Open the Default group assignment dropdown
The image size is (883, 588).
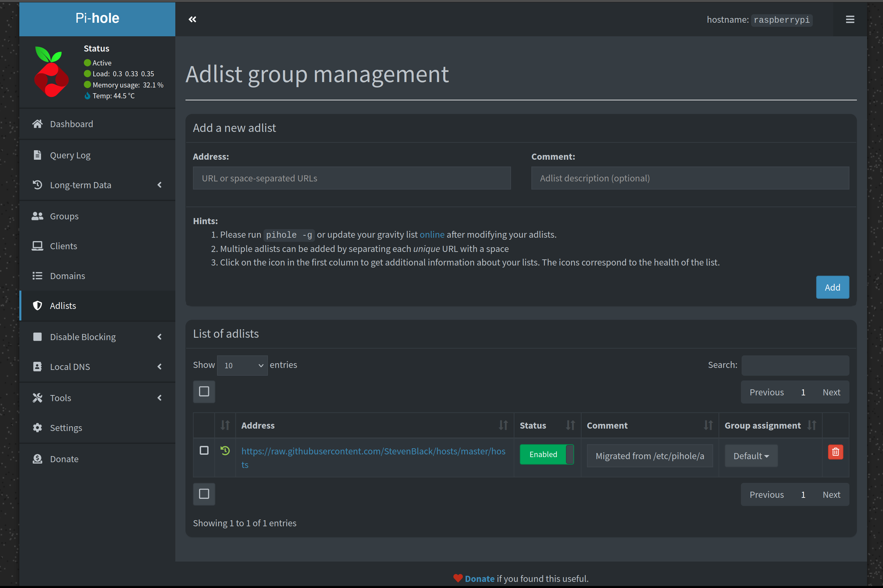click(x=751, y=456)
